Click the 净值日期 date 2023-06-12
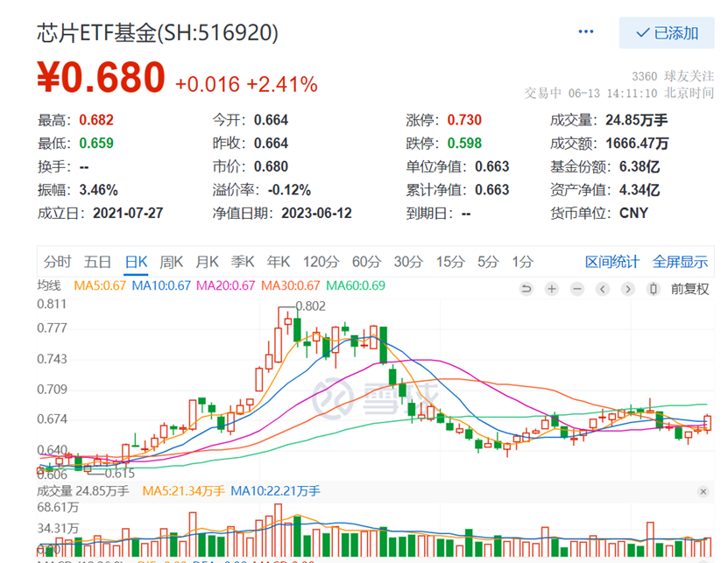Screen dimensions: 728x563 pos(316,213)
